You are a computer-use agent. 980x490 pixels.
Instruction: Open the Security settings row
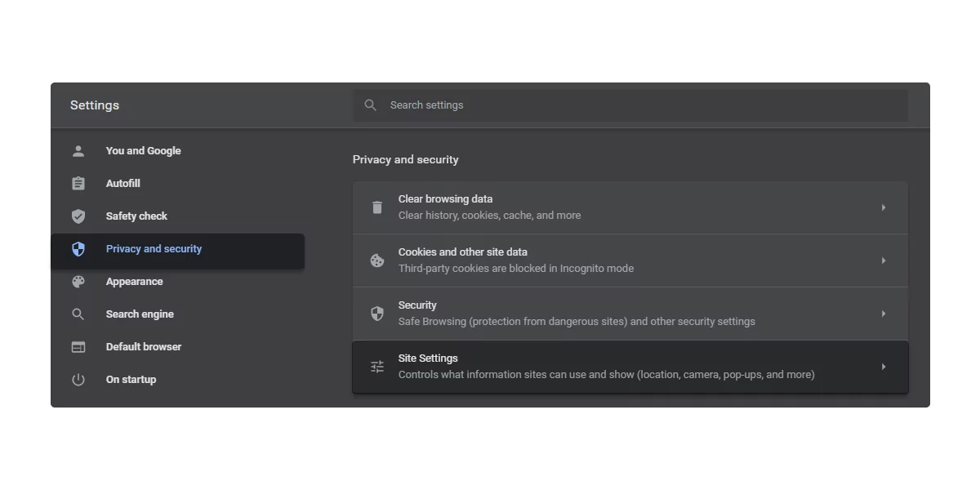(x=630, y=314)
